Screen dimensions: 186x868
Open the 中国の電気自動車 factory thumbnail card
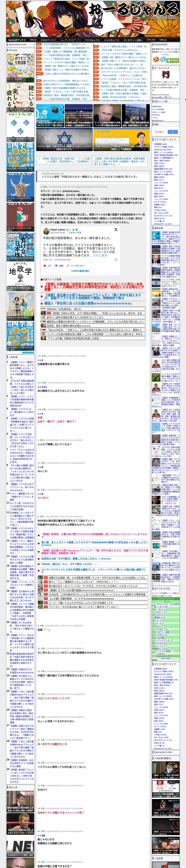[136, 116]
